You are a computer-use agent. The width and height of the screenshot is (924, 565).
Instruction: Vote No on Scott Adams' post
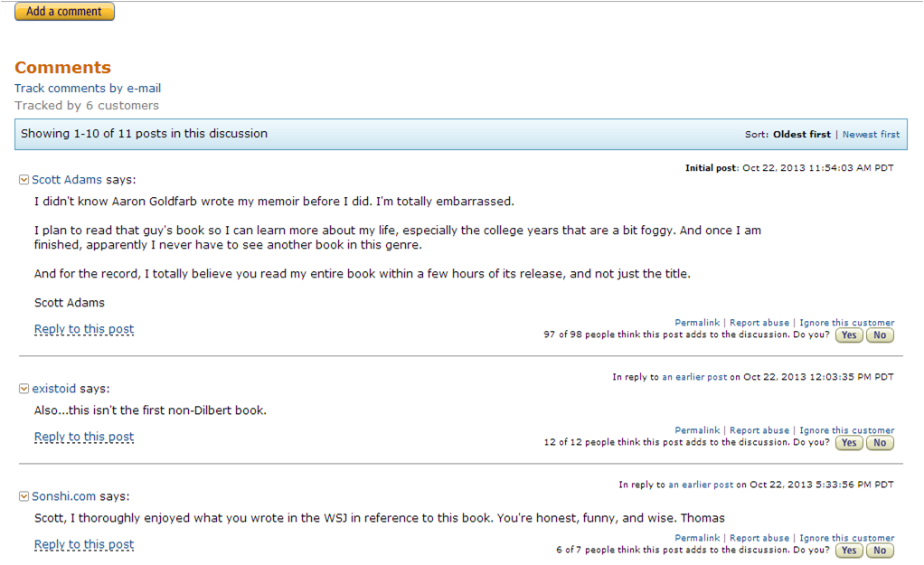click(880, 335)
